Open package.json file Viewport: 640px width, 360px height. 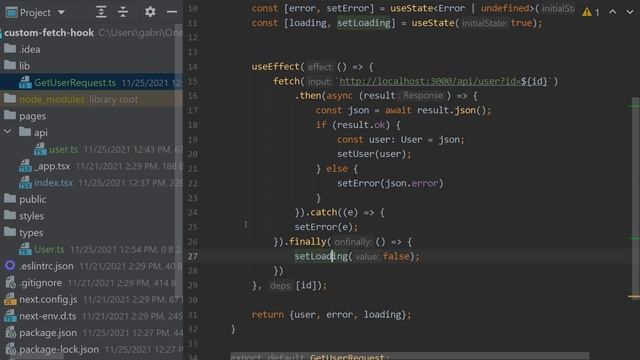(48, 333)
